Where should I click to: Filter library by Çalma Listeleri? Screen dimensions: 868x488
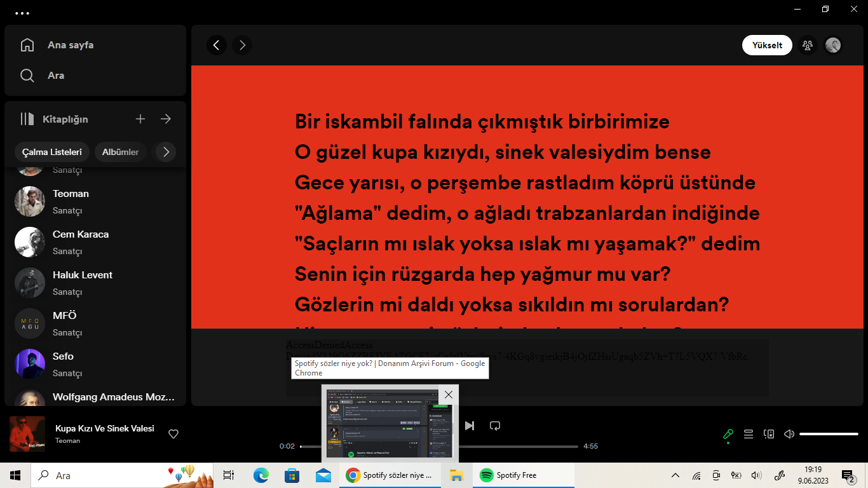click(x=52, y=152)
